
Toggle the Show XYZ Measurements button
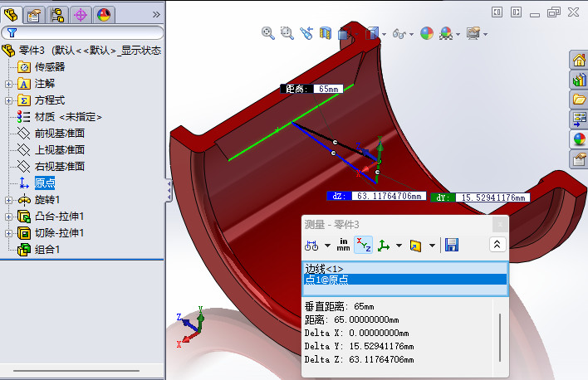364,245
